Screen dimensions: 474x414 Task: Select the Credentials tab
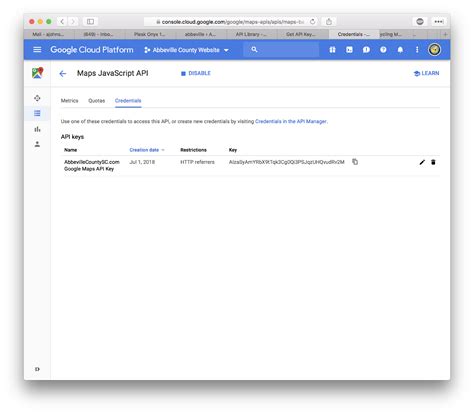(x=128, y=101)
